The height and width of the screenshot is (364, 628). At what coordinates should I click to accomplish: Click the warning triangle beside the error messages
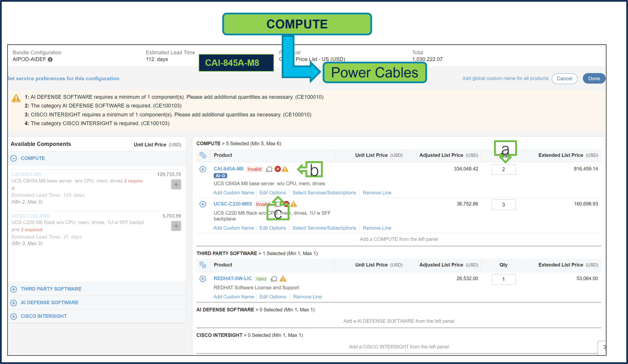pos(16,98)
